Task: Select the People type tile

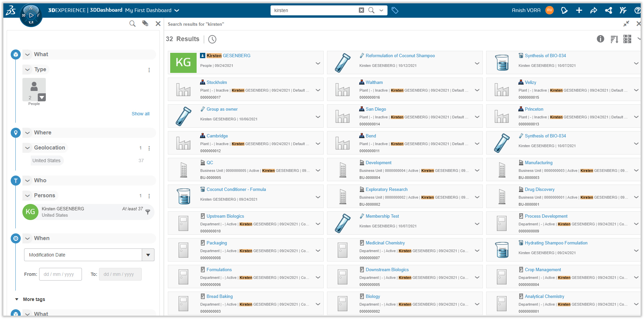Action: [34, 90]
